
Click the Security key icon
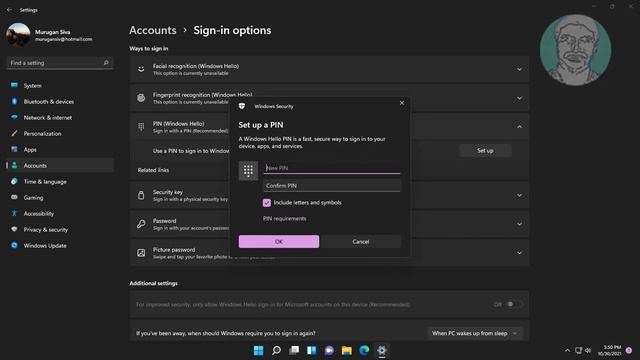(141, 195)
